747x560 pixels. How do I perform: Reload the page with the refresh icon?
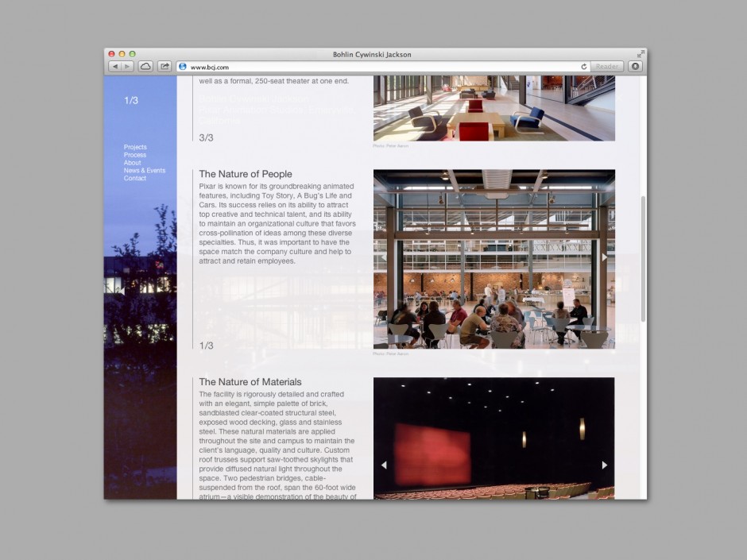584,67
